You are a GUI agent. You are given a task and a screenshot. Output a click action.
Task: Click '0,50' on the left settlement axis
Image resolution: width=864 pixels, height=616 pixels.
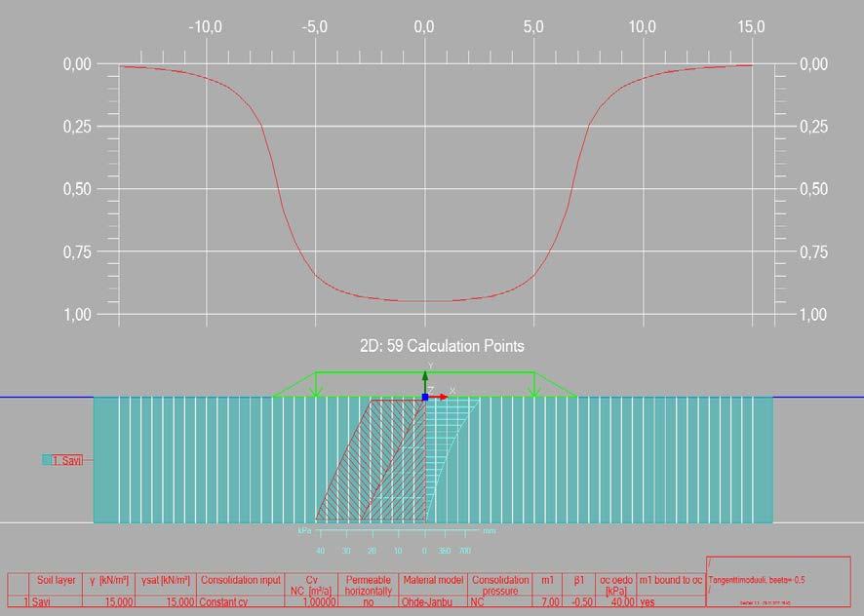click(77, 189)
